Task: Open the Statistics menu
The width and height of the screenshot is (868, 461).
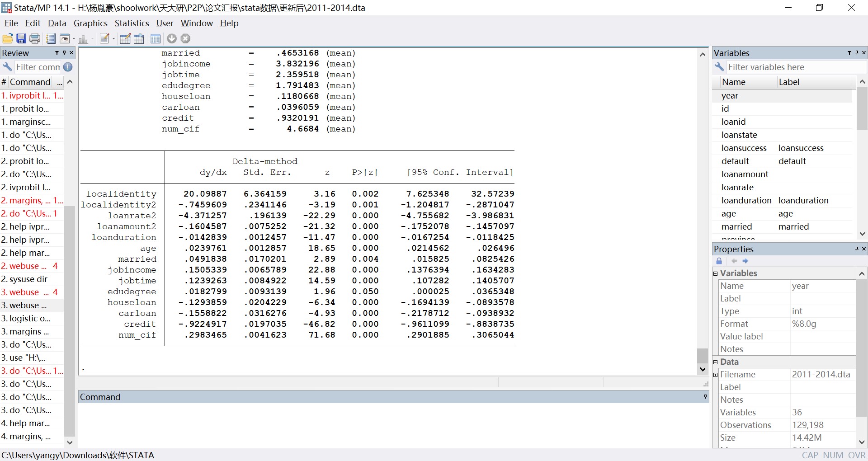Action: (132, 23)
